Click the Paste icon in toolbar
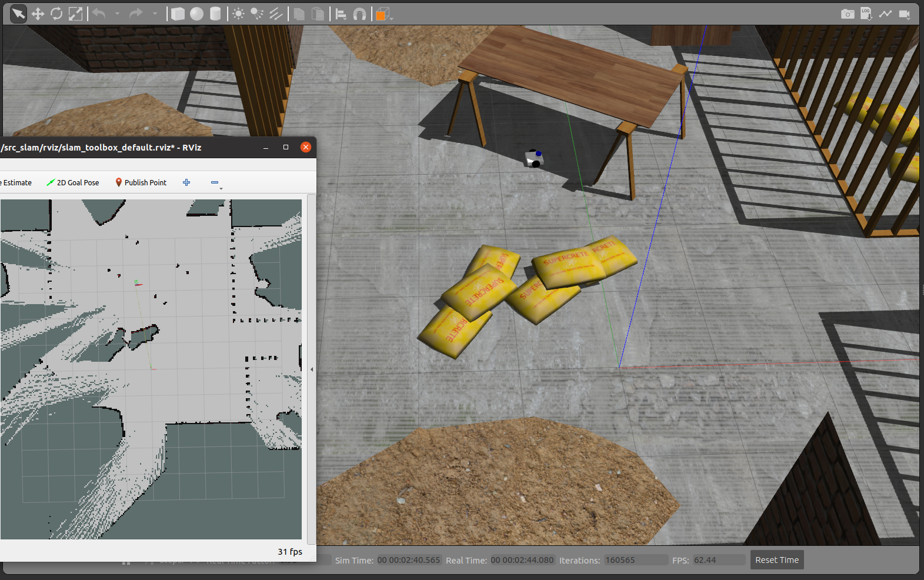 pyautogui.click(x=318, y=14)
